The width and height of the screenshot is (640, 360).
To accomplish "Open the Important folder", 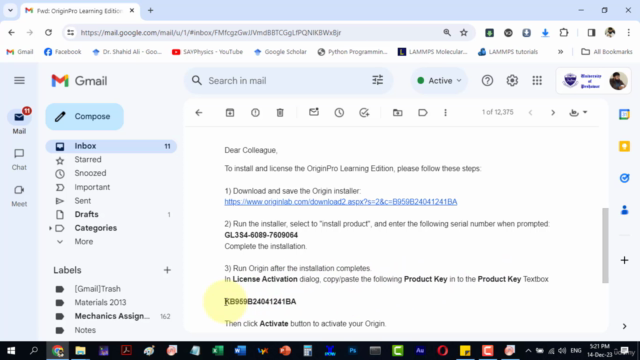I will coord(92,187).
